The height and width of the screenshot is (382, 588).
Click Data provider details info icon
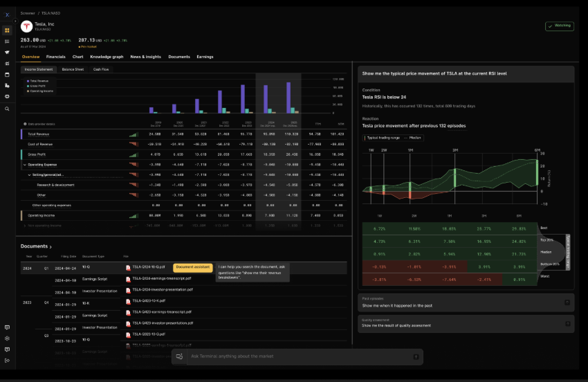(x=25, y=124)
